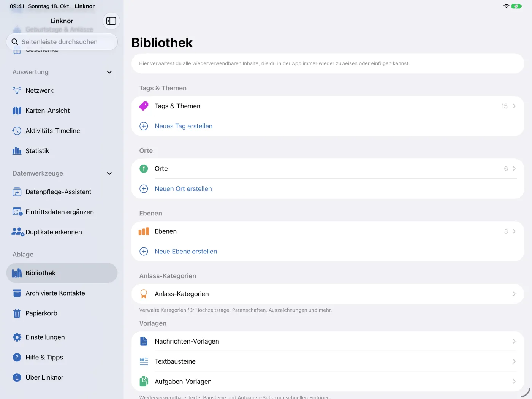Click Neue Ebene erstellen
This screenshot has height=399, width=532.
point(186,252)
